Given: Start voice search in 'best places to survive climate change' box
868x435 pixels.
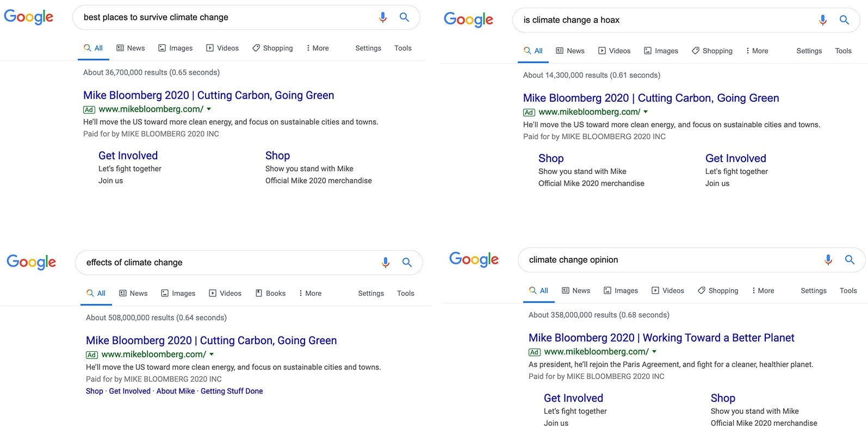Looking at the screenshot, I should coord(383,17).
